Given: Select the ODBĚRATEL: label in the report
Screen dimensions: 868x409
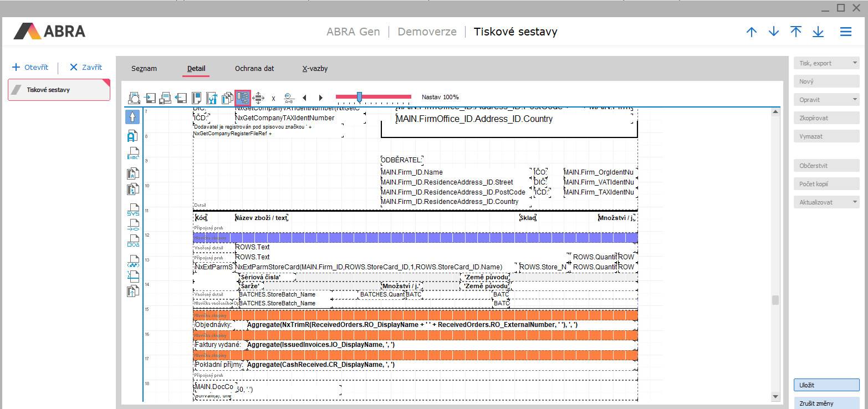Looking at the screenshot, I should coord(402,160).
